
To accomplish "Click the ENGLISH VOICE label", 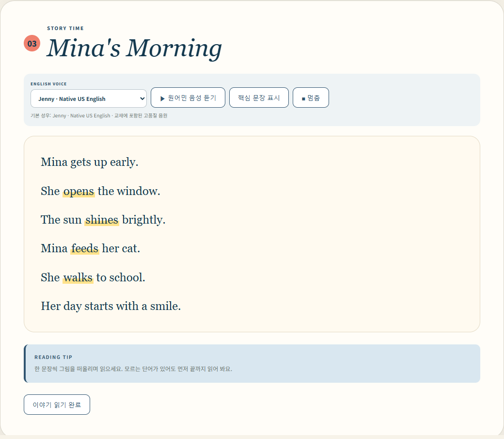I will tap(48, 84).
